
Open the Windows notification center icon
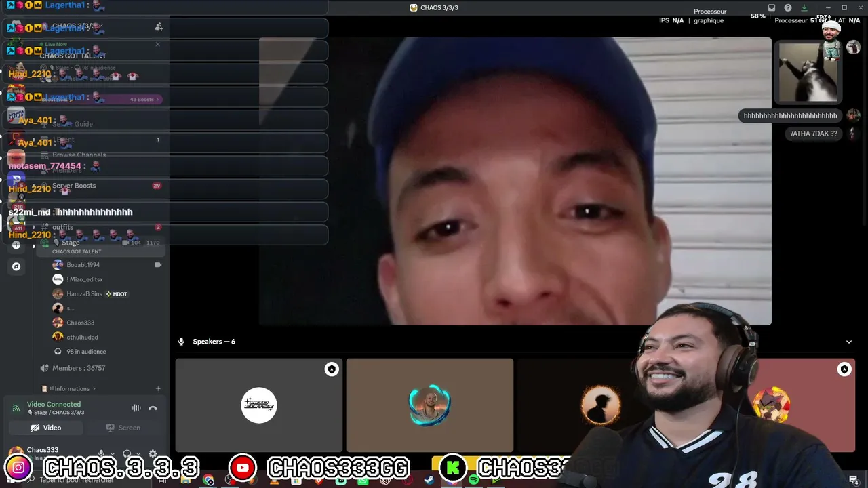(853, 480)
